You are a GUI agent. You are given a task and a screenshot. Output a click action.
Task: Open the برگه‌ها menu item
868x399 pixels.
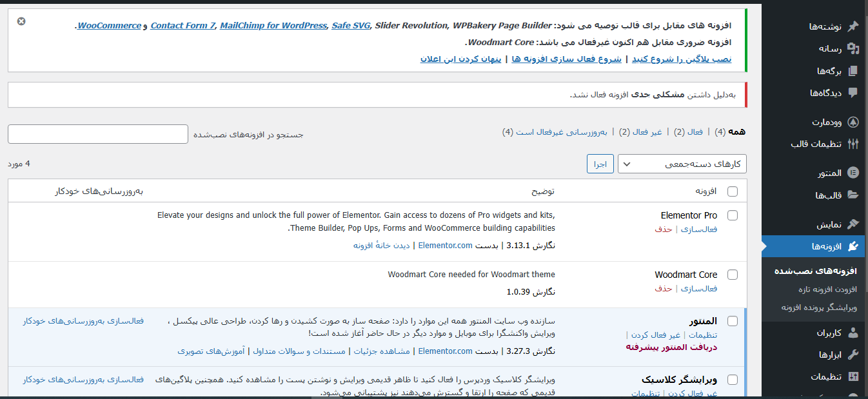pyautogui.click(x=814, y=71)
